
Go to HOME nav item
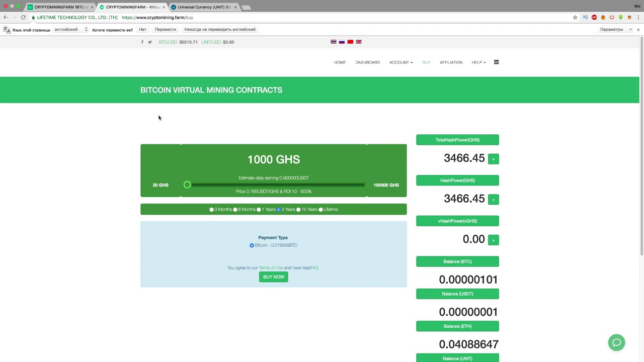coord(340,62)
